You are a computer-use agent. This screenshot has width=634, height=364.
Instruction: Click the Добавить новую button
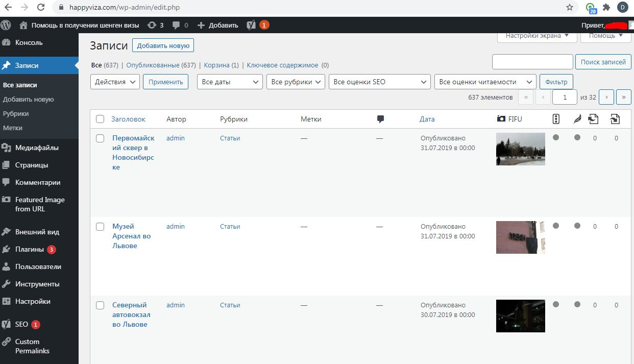click(x=163, y=45)
